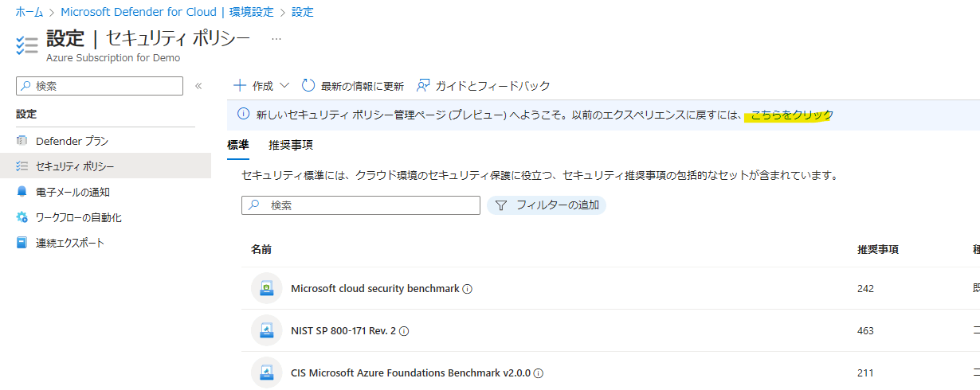Click the 242 recommendations value

click(865, 288)
